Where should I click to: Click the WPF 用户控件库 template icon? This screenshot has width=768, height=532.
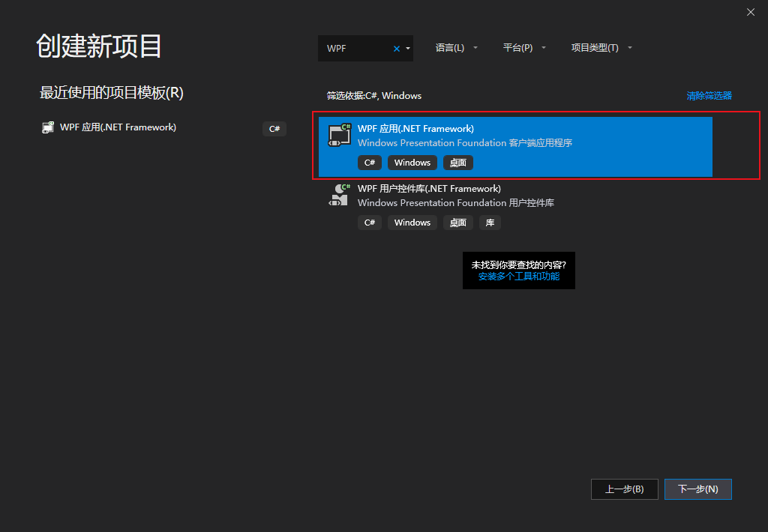[340, 195]
